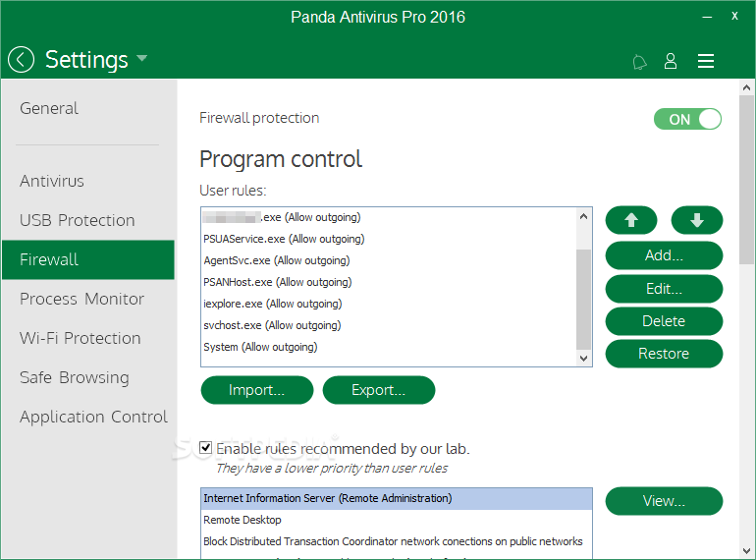Click user rules list scroll up arrow
756x560 pixels.
[x=583, y=216]
